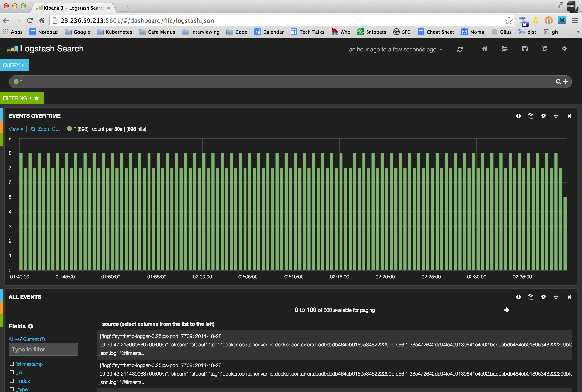
Task: Open the Tech Talks bookmark
Action: tap(307, 32)
